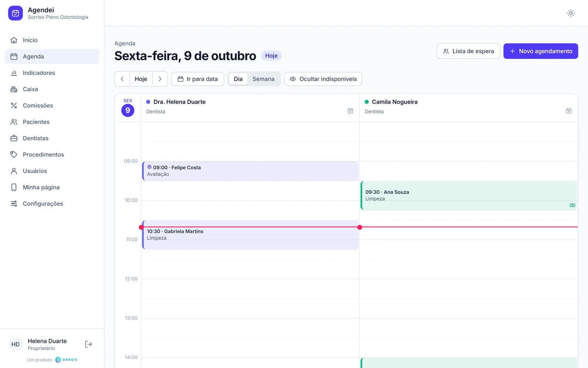This screenshot has width=588, height=368.
Task: Click Camila Nogueira column name
Action: pyautogui.click(x=395, y=102)
